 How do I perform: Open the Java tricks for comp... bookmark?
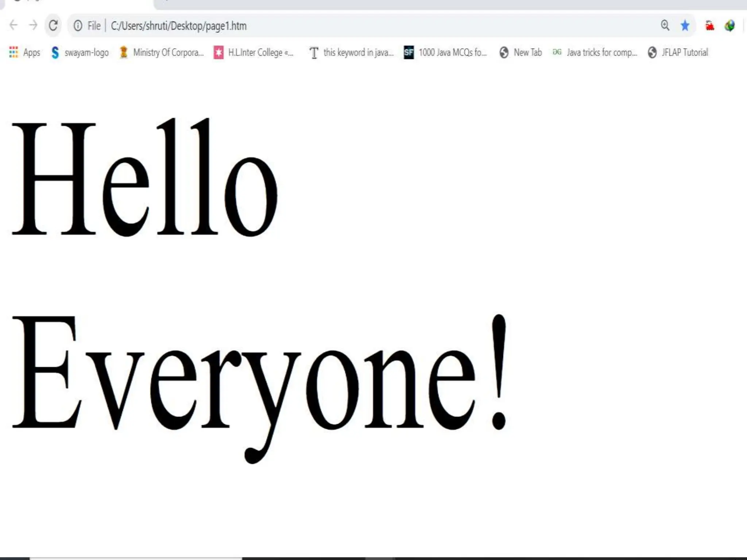click(595, 52)
